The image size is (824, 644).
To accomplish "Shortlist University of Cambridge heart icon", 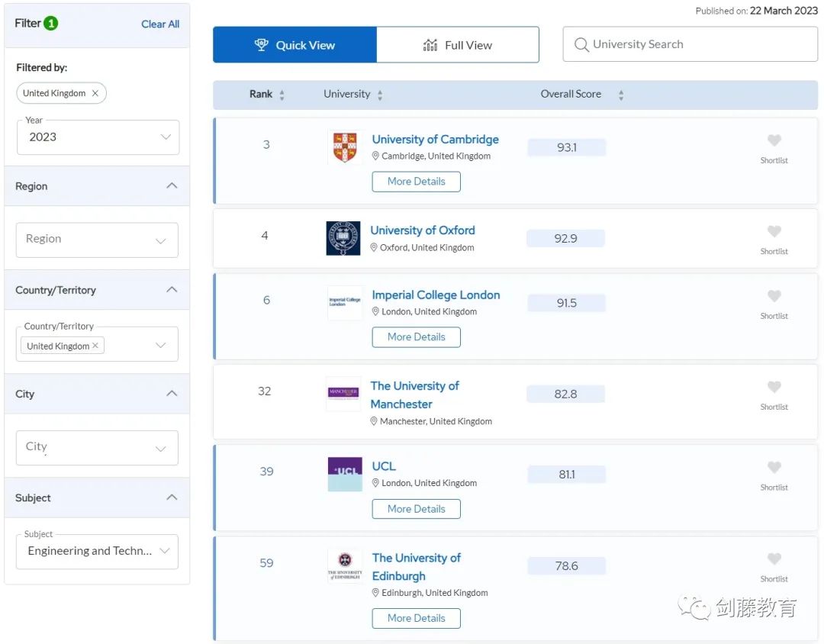I will [774, 140].
